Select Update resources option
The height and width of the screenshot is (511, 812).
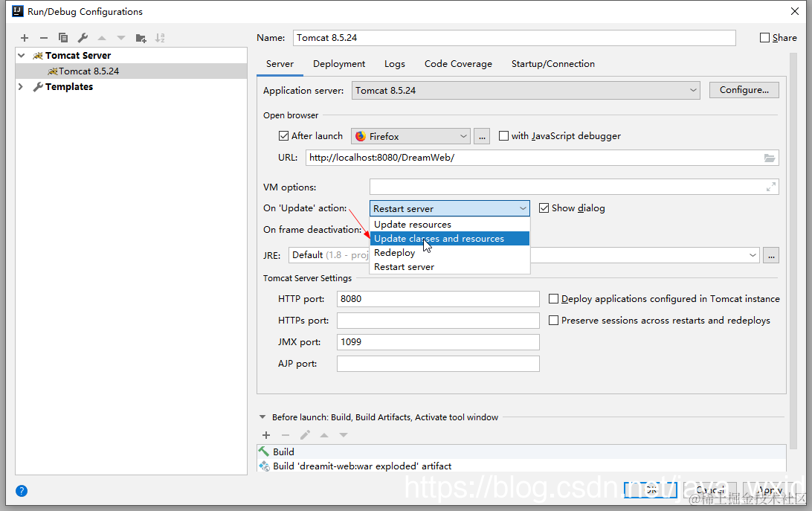pyautogui.click(x=449, y=225)
